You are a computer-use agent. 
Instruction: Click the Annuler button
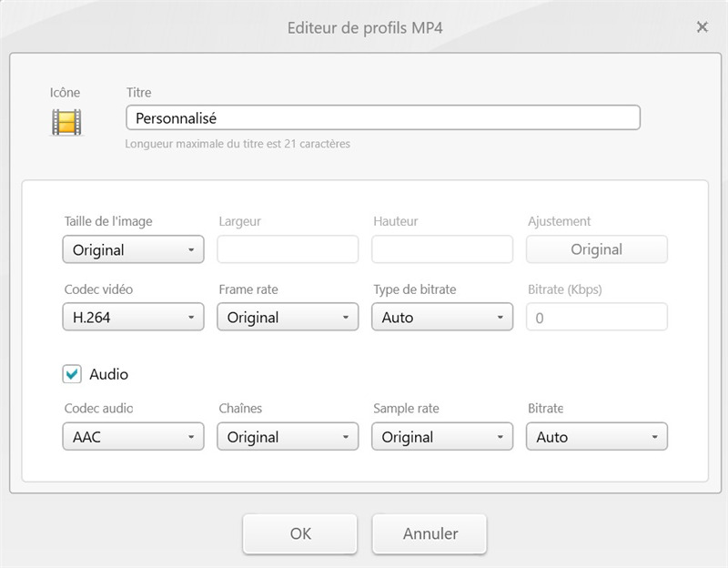(430, 533)
